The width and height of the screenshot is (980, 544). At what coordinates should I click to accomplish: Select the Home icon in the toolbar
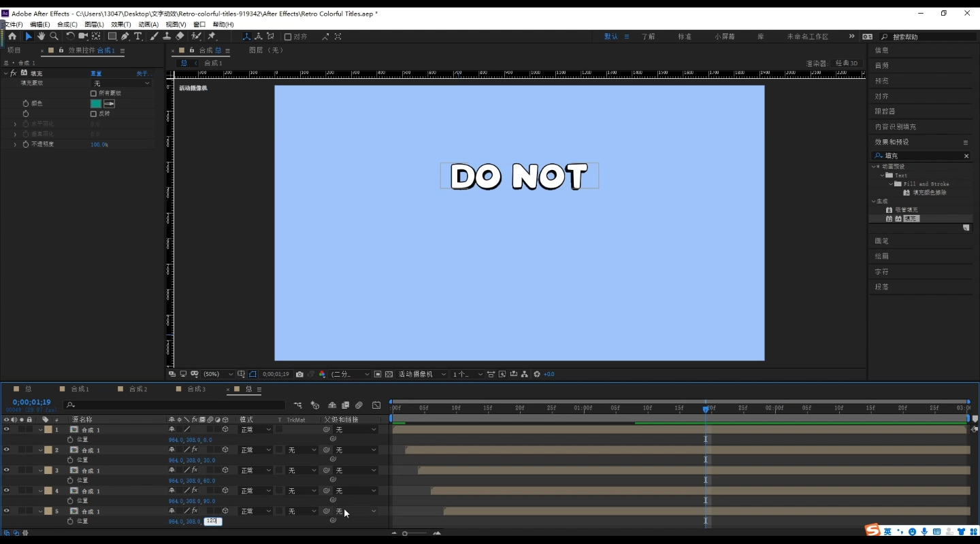12,36
